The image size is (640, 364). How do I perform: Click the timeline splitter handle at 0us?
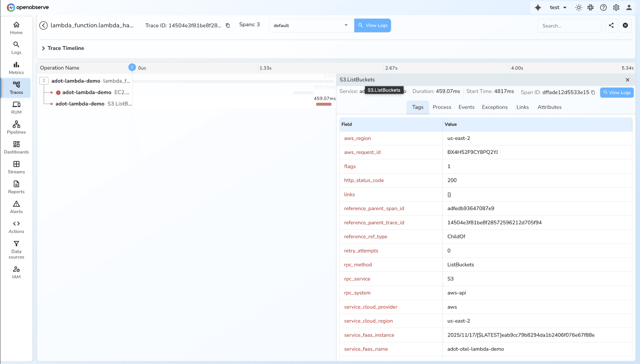pos(132,67)
